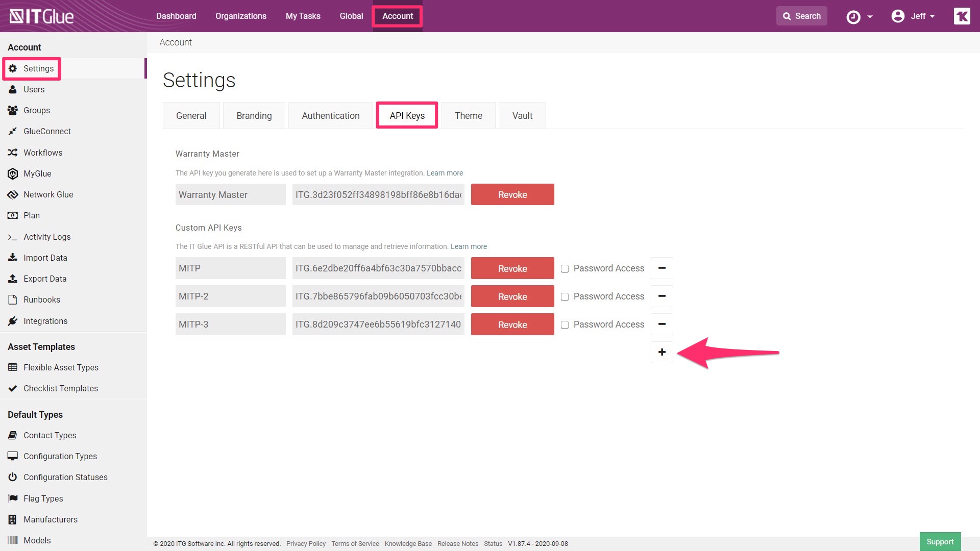Open Activity Logs in sidebar
The width and height of the screenshot is (980, 551).
[47, 237]
